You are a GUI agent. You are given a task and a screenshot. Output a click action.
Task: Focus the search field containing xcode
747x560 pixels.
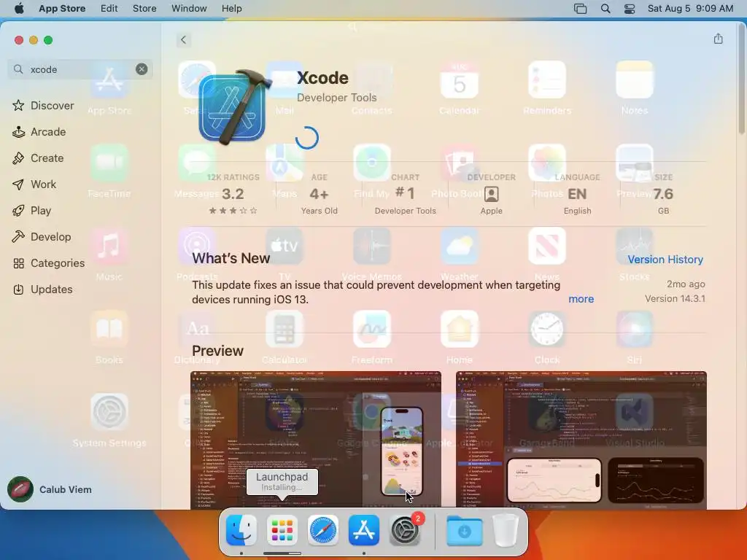[x=80, y=69]
